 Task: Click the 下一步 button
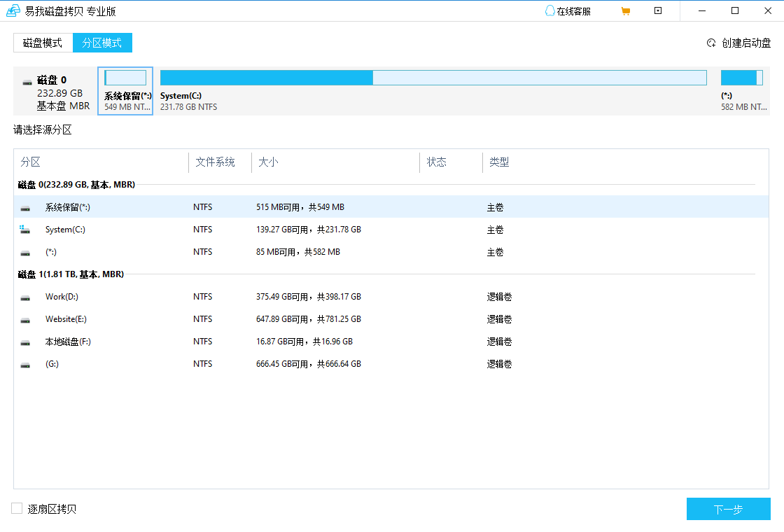click(728, 509)
